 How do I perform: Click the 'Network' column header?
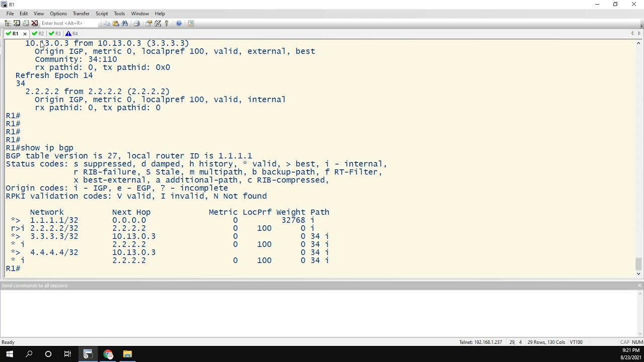point(47,212)
